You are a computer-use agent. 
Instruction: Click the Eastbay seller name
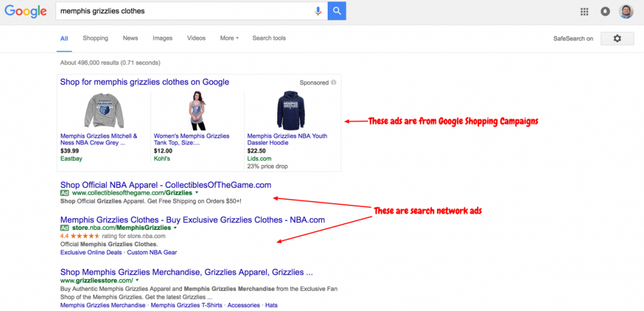pos(71,158)
